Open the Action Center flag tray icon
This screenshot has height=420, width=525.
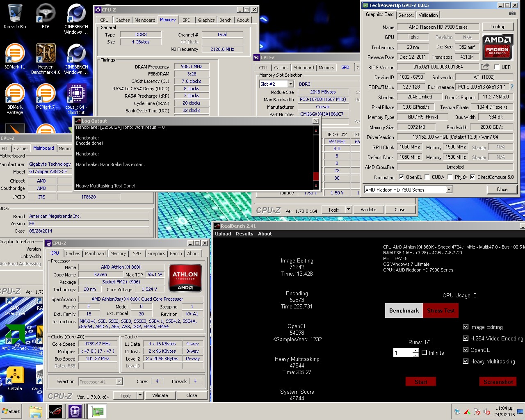[477, 411]
